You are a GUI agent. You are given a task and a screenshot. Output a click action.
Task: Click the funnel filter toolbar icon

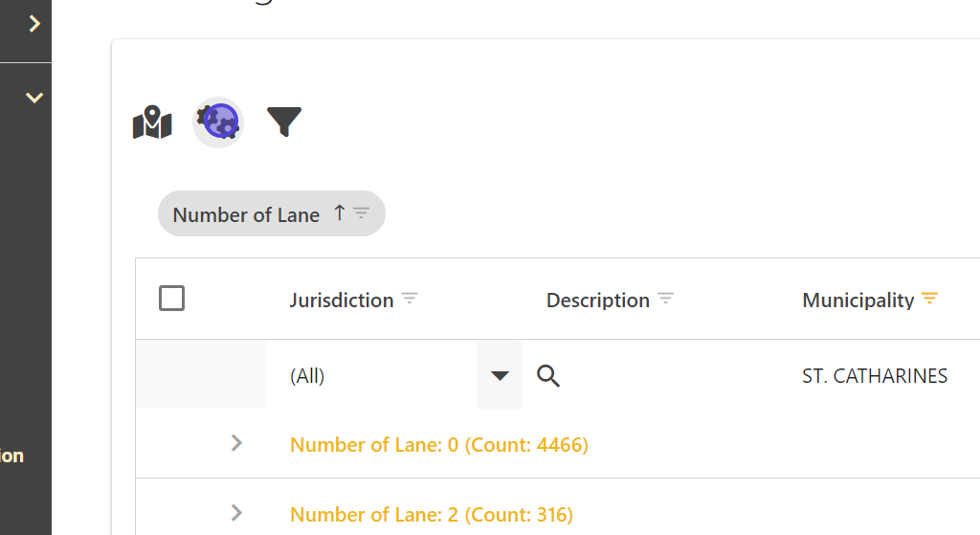click(x=284, y=122)
